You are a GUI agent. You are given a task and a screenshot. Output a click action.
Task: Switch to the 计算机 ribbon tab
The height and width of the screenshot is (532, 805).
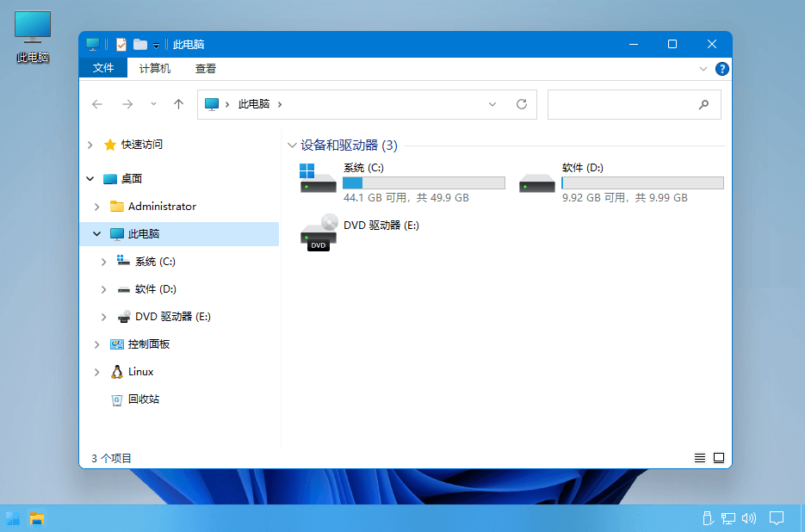coord(152,68)
